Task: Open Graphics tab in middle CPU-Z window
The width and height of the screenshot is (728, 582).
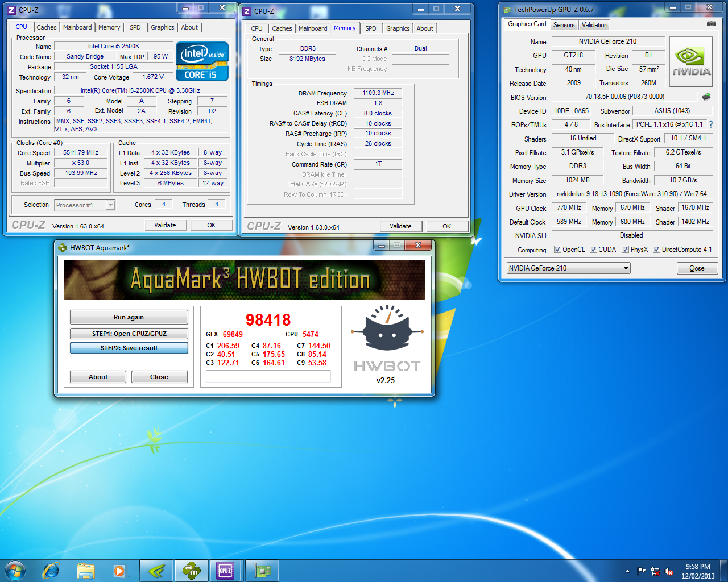Action: coord(398,28)
